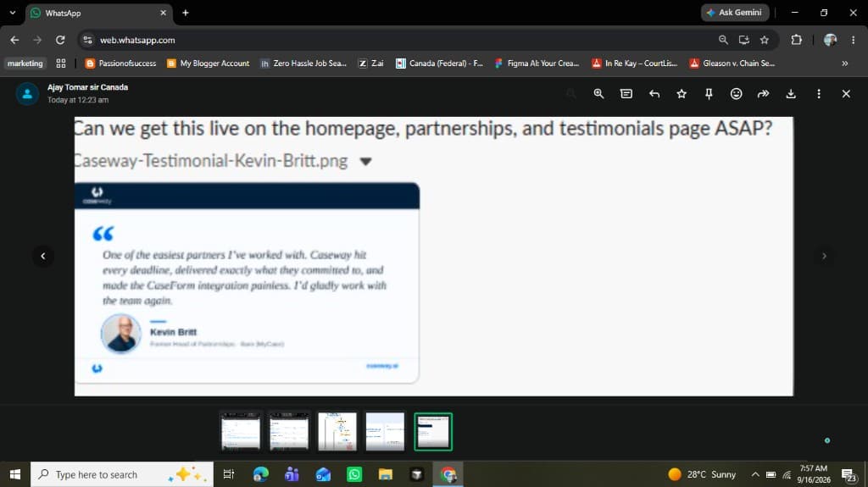Viewport: 868px width, 487px height.
Task: Go to the next image with right arrow
Action: [824, 256]
